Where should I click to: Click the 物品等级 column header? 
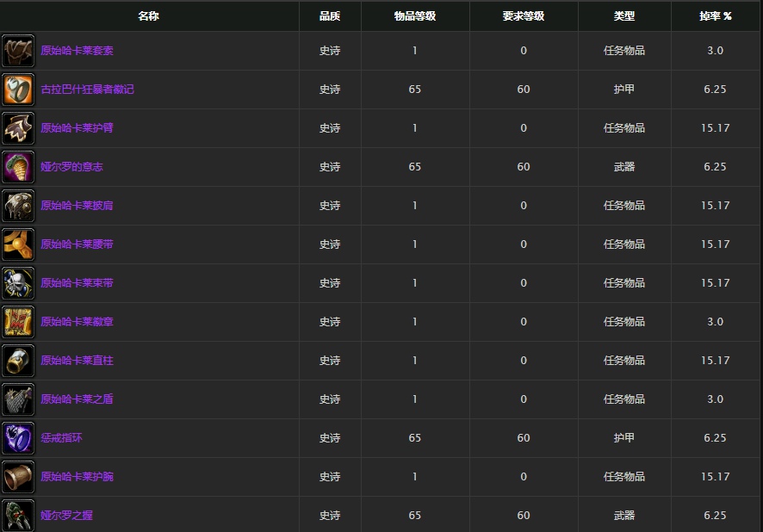pyautogui.click(x=415, y=16)
